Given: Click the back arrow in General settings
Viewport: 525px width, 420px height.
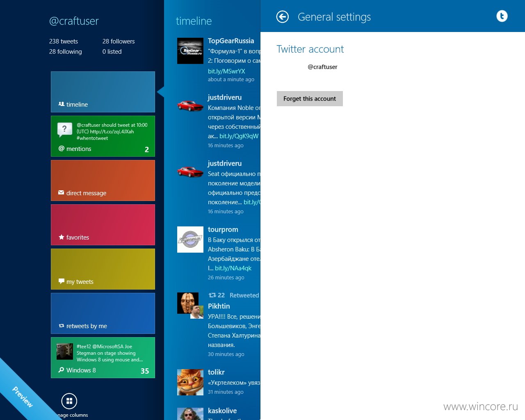Looking at the screenshot, I should click(283, 17).
